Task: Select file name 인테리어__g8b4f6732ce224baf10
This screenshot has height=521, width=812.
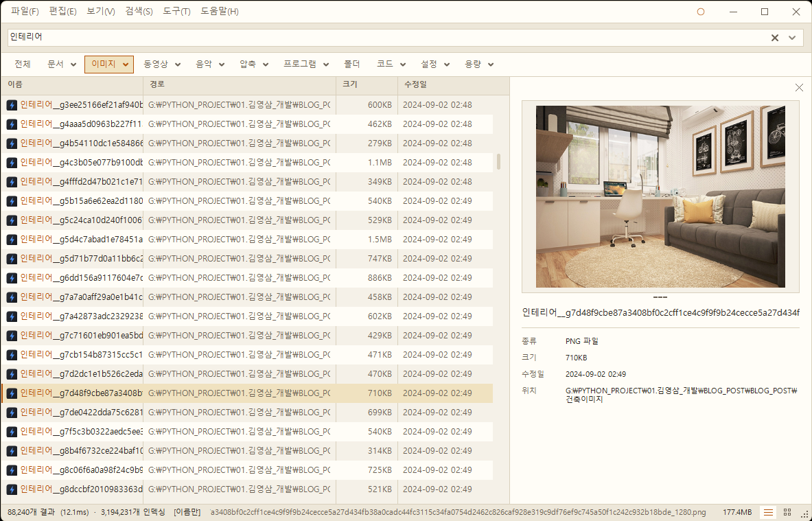Action: point(81,450)
